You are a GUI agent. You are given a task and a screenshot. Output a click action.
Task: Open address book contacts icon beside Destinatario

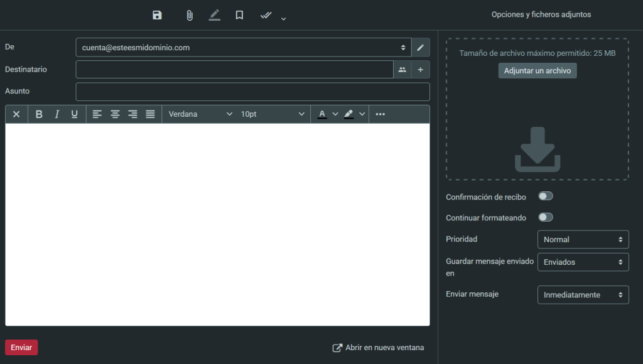pos(403,70)
